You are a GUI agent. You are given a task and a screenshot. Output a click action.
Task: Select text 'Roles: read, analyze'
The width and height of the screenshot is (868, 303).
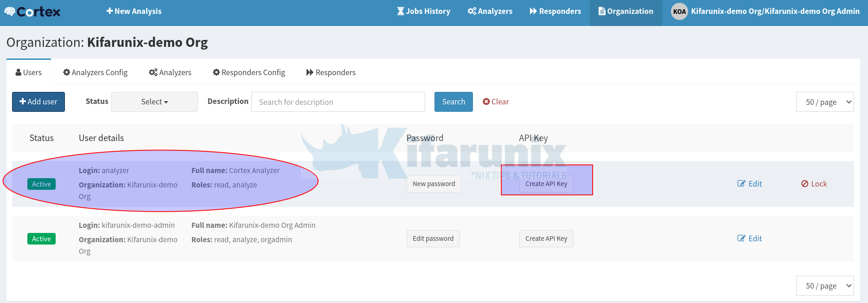(x=224, y=185)
